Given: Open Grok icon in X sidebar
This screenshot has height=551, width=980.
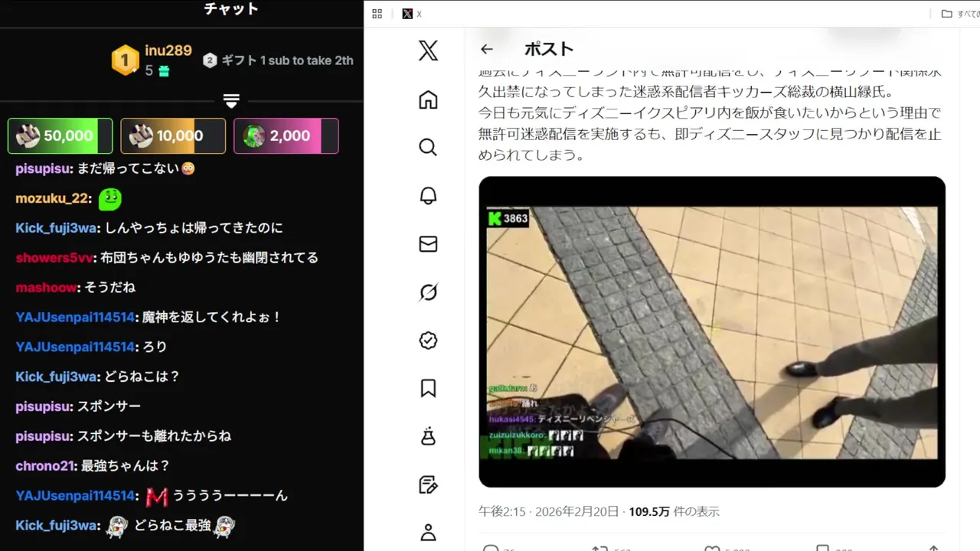Looking at the screenshot, I should (x=428, y=292).
